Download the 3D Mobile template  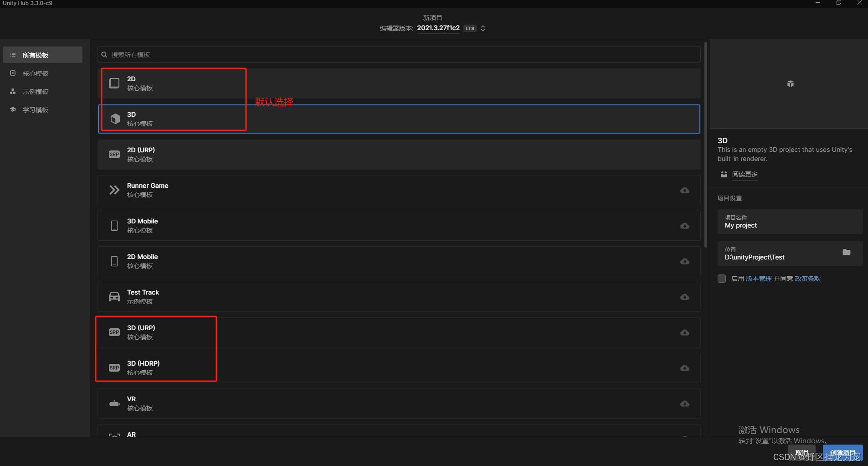click(x=684, y=226)
